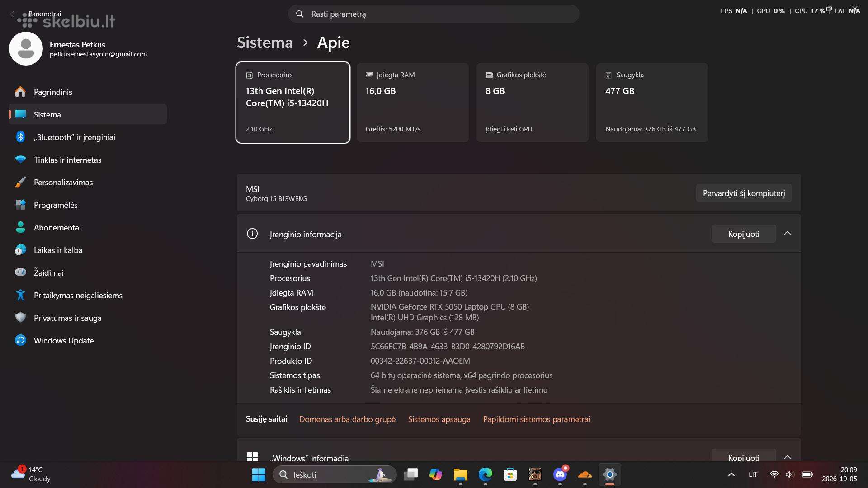The width and height of the screenshot is (868, 488).
Task: Select Personalizavimas menu item
Action: point(88,182)
